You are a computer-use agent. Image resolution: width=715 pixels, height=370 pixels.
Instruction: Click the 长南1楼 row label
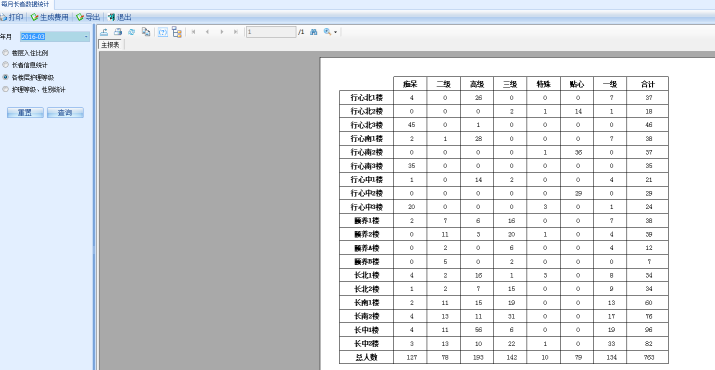pyautogui.click(x=367, y=303)
